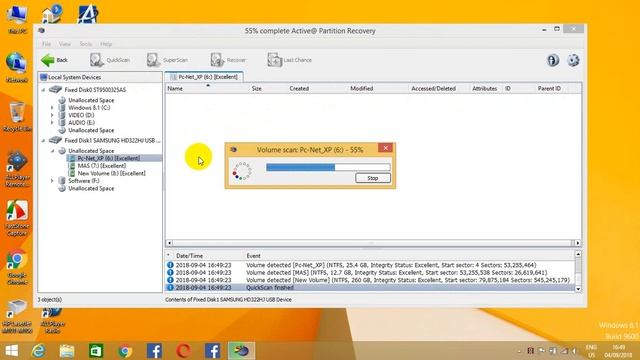
Task: Click Active@ Partition Recovery taskbar icon
Action: tap(241, 351)
